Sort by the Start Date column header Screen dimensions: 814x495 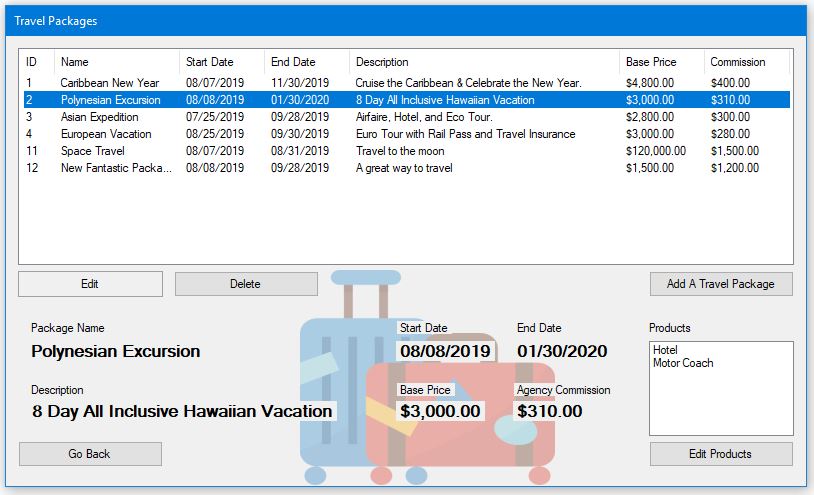pyautogui.click(x=222, y=62)
